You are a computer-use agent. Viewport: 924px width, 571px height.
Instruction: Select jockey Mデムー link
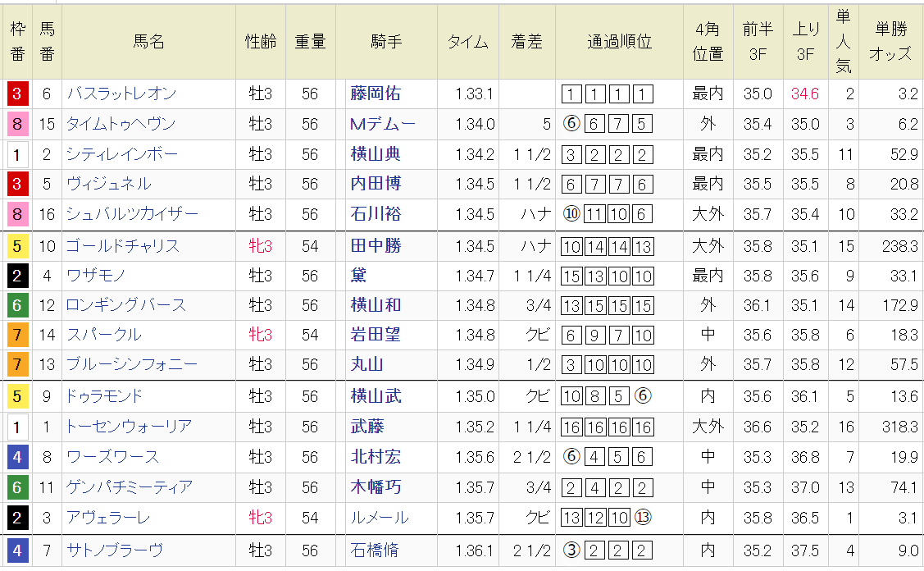click(382, 125)
